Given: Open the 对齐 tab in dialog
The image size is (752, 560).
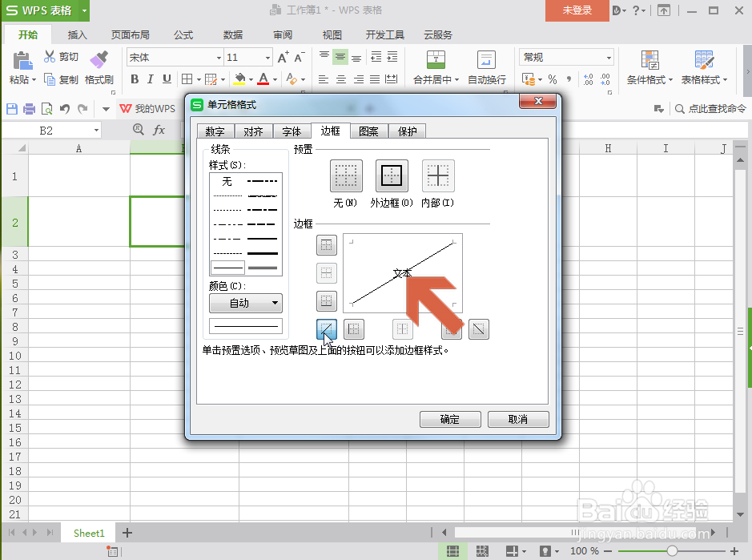Looking at the screenshot, I should point(253,131).
